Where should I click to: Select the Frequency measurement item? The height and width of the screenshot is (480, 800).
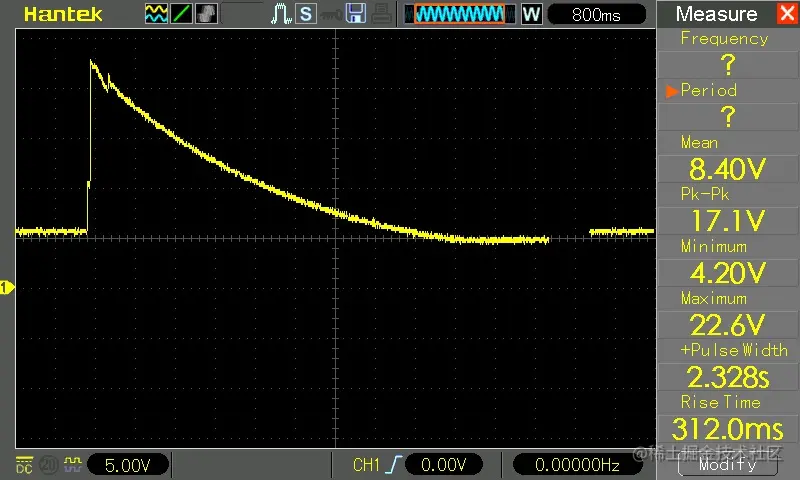pyautogui.click(x=724, y=38)
